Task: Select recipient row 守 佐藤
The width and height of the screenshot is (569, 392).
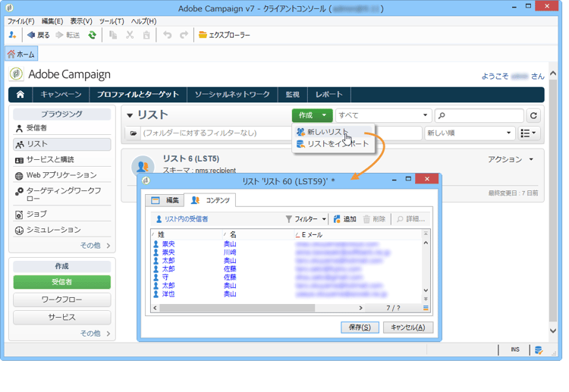Action: pos(287,277)
